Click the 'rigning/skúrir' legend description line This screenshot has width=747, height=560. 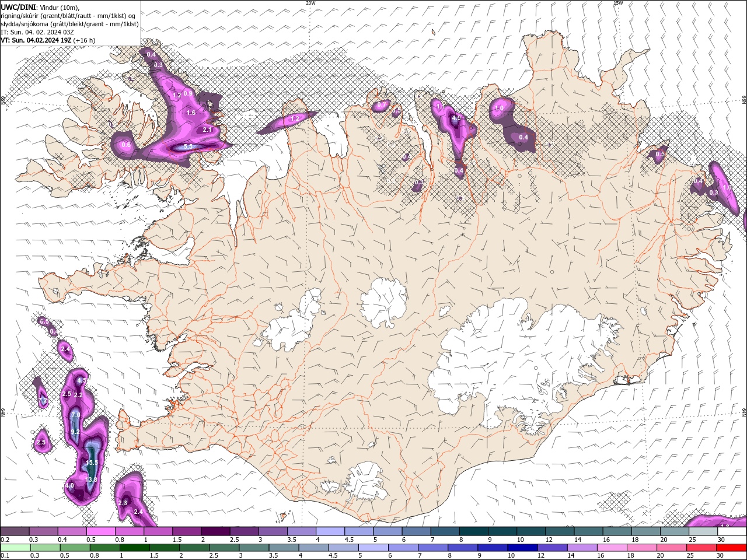coord(68,16)
